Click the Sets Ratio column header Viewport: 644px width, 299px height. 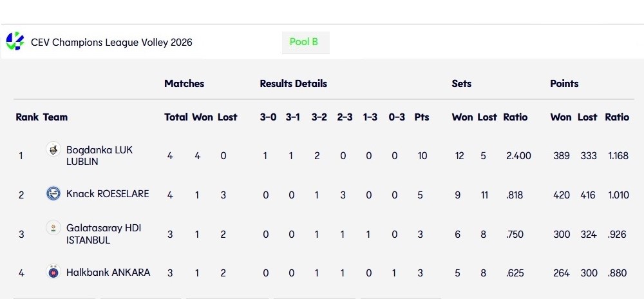point(515,117)
